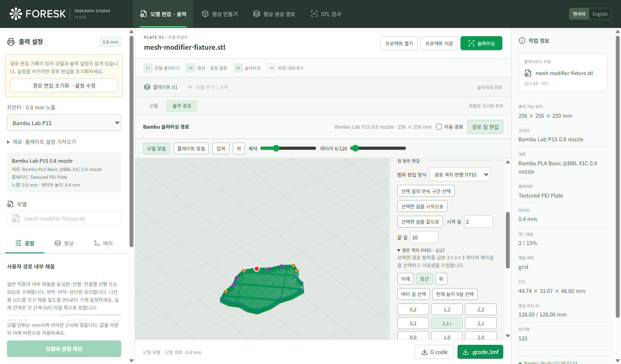Screen dimensions: 621x364
Task: Click the download icon on the G-code button
Action: [424, 352]
